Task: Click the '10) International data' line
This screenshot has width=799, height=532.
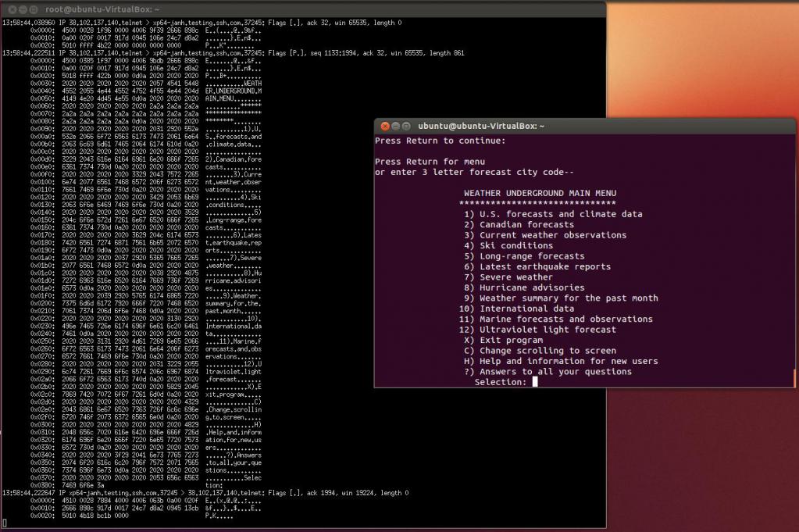Action: 517,309
